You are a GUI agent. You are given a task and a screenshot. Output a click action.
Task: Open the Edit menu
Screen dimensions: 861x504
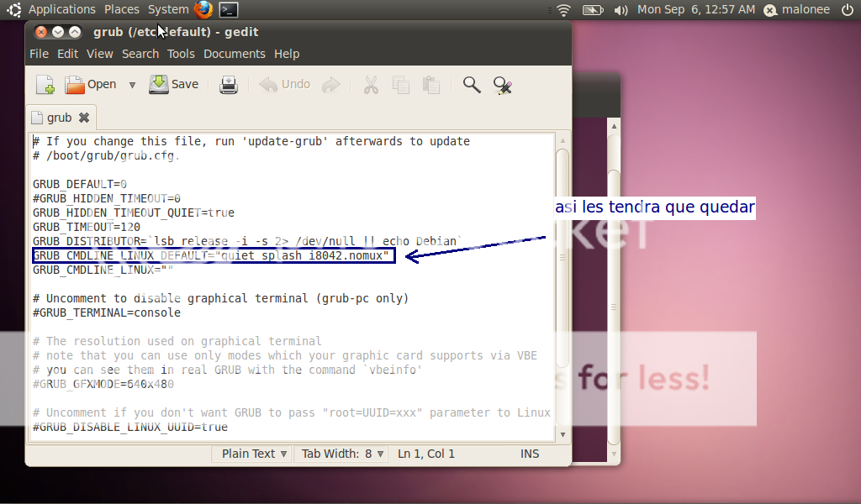point(67,54)
